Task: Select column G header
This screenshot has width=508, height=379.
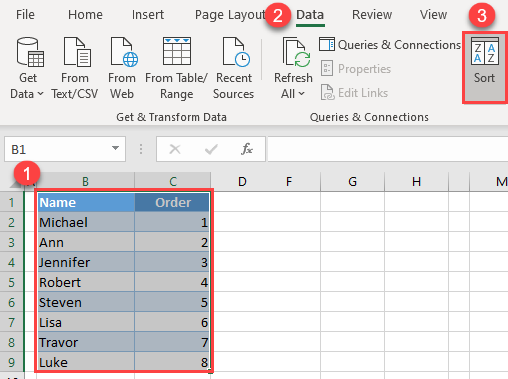Action: 352,181
